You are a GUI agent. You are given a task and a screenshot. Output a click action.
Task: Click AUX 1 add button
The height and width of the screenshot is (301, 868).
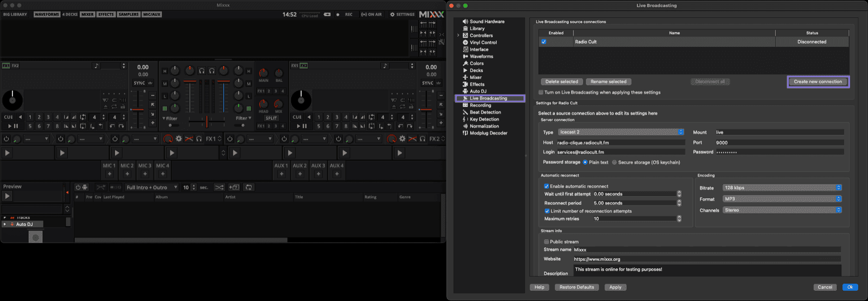point(282,174)
